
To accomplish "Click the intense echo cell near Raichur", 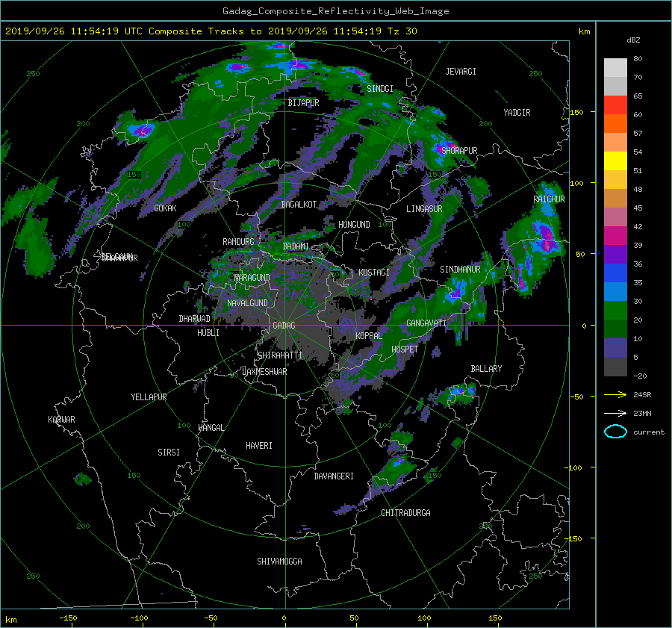I will pos(546,237).
